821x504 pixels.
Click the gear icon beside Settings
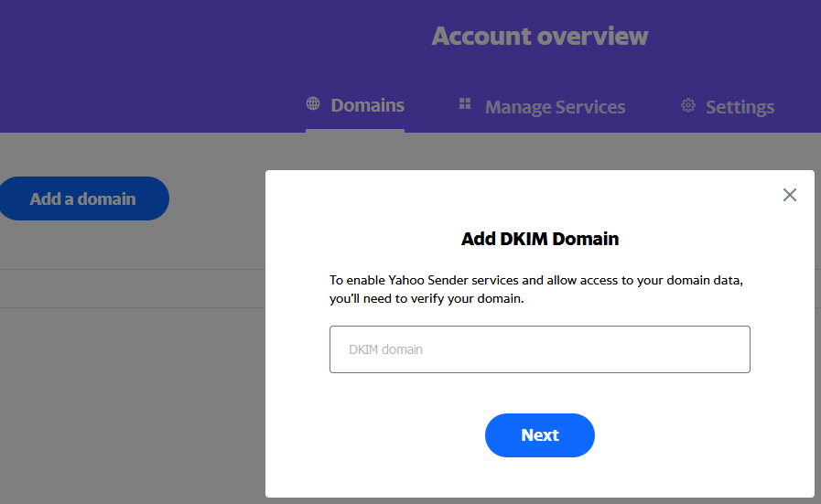point(688,105)
